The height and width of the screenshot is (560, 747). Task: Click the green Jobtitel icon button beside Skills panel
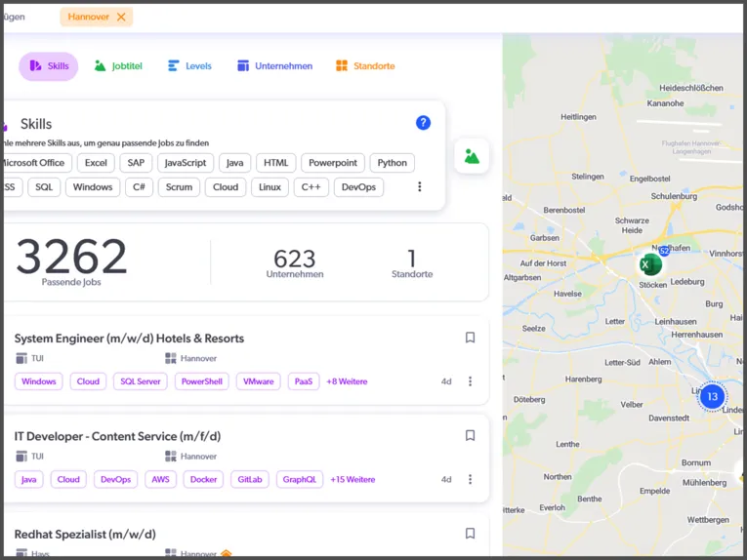coord(472,156)
